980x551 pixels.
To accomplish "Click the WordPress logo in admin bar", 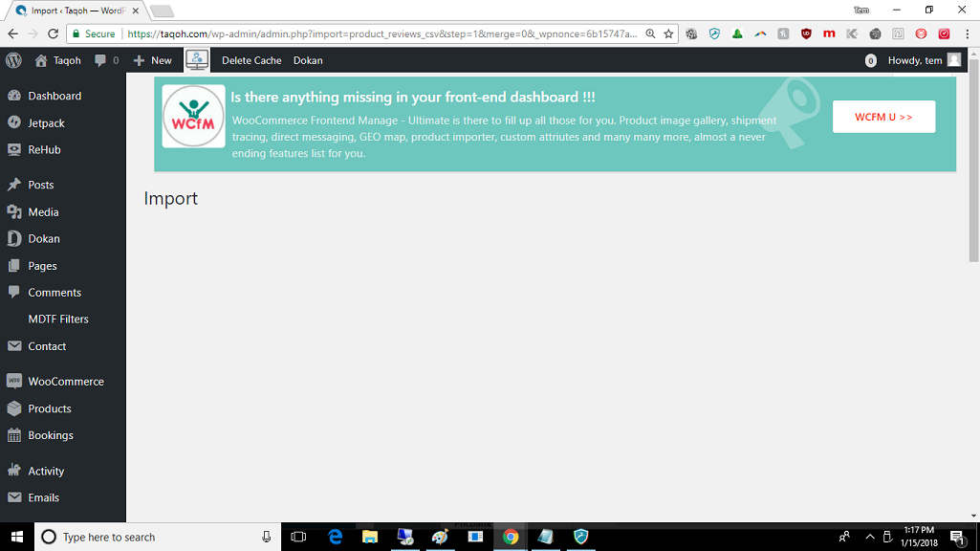I will point(13,60).
